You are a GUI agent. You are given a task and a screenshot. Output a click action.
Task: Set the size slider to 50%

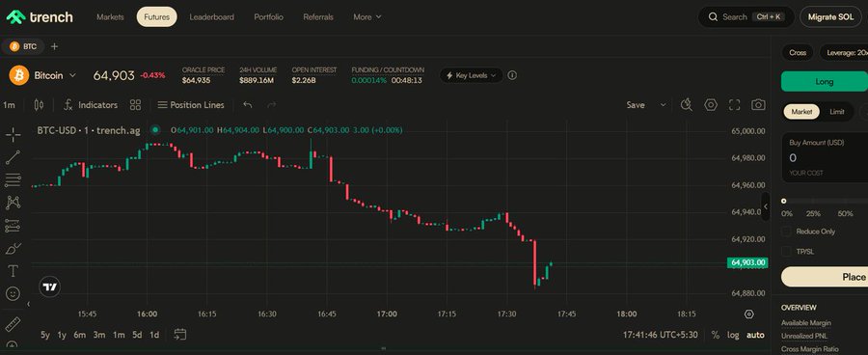(x=845, y=213)
